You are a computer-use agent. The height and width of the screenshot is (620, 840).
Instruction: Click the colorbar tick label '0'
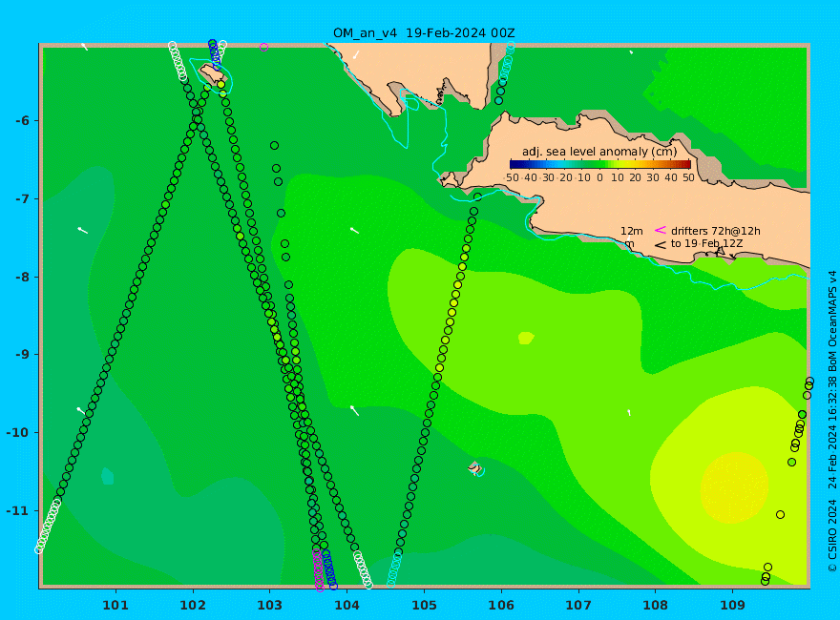[x=600, y=177]
